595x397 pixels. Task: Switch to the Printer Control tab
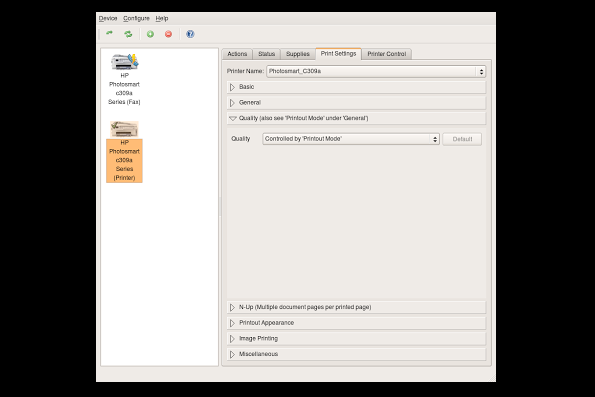click(387, 54)
